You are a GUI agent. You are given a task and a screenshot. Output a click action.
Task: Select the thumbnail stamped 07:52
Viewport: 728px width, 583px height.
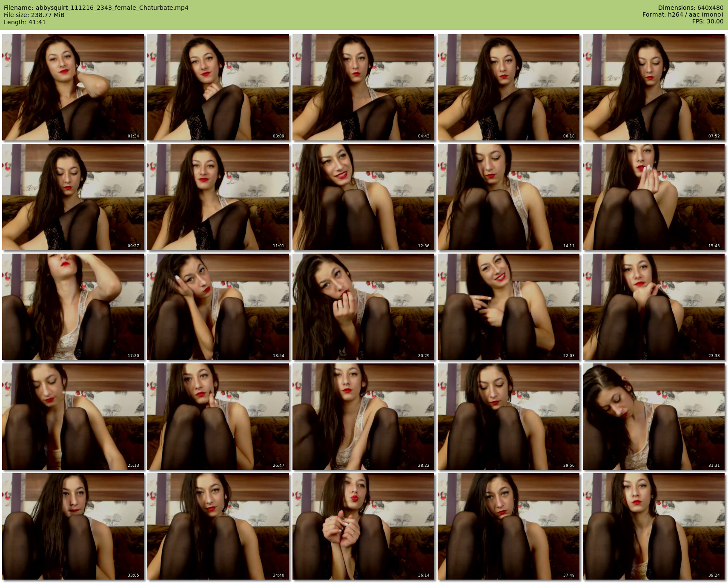tap(654, 87)
